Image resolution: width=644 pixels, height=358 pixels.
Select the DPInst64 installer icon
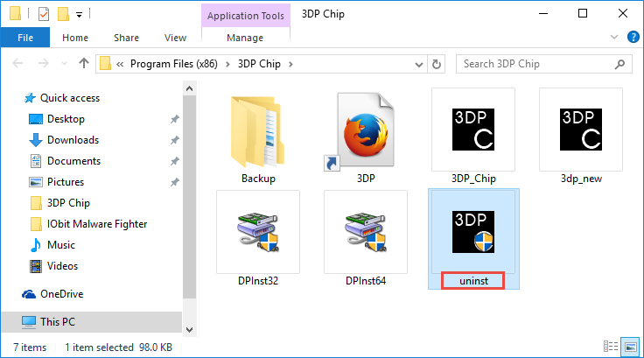[x=366, y=232]
